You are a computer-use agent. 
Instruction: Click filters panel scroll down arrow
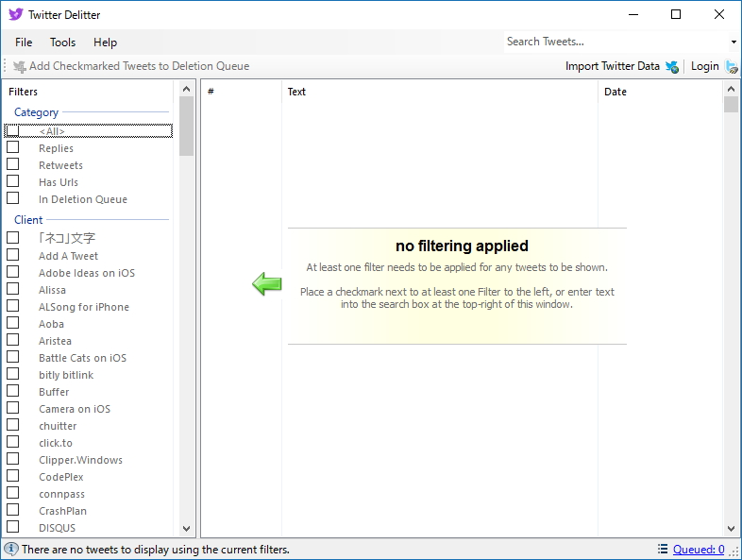[x=187, y=529]
